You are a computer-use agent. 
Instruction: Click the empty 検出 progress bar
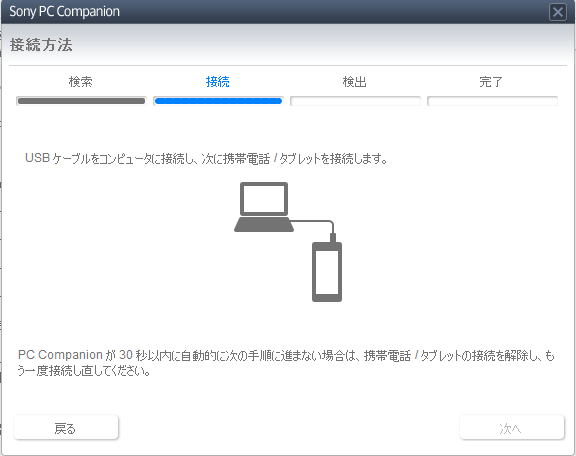coord(355,101)
